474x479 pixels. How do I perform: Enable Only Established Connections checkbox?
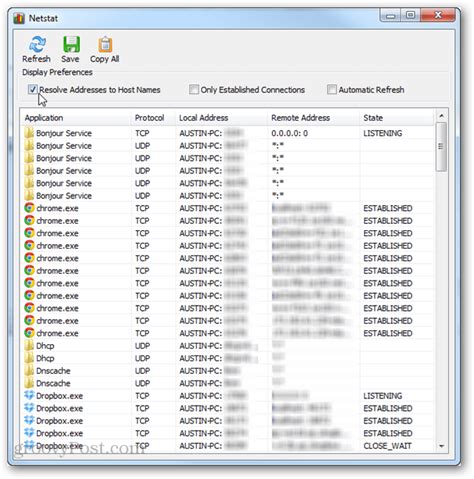pyautogui.click(x=194, y=89)
